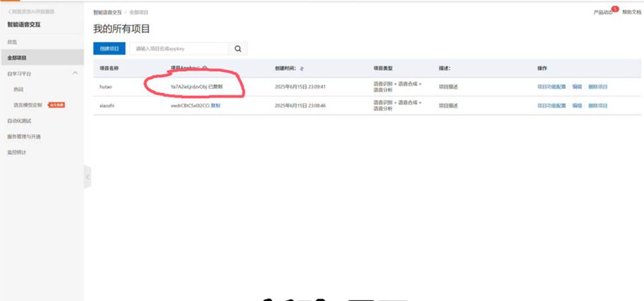Viewport: 644px width, 301px height.
Task: Open 监控统计 in the sidebar
Action: pos(17,153)
